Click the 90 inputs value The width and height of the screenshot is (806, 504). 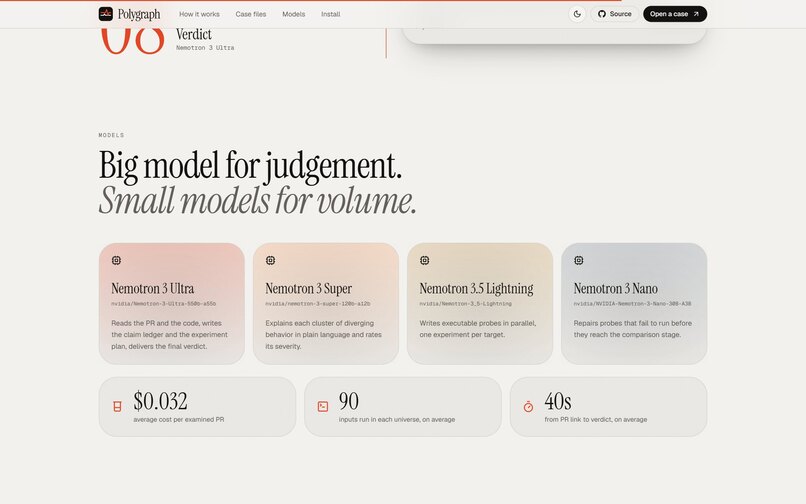[349, 401]
